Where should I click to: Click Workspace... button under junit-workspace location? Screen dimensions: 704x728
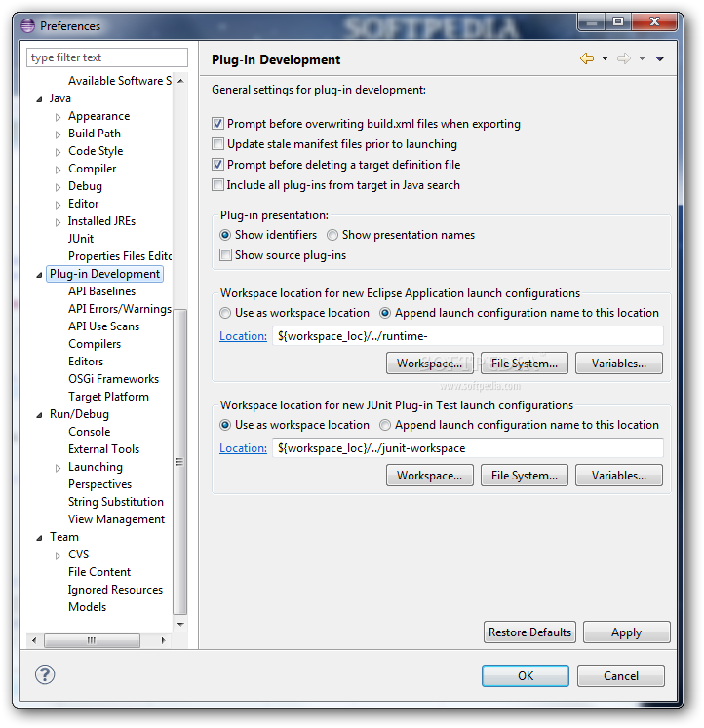pos(430,476)
